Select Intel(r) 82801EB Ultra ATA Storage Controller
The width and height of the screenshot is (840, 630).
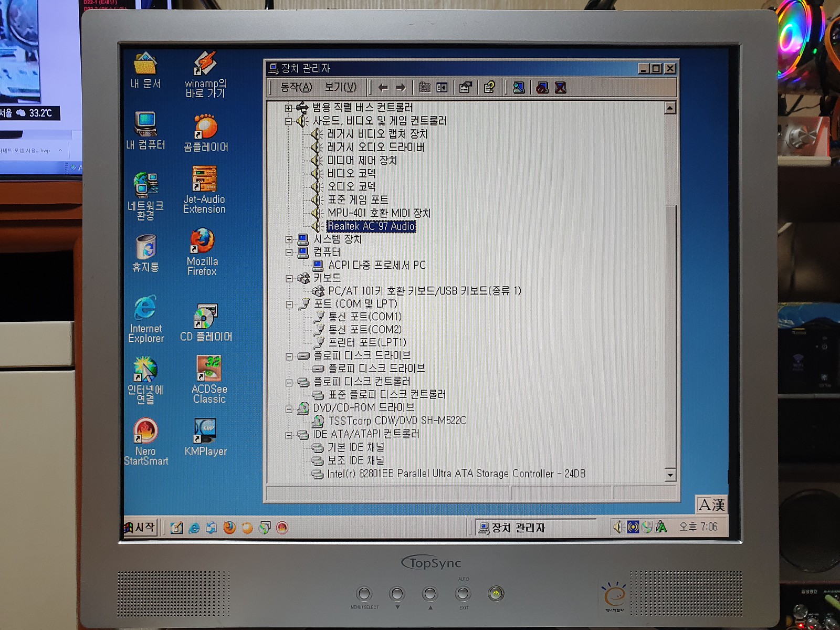click(x=456, y=474)
